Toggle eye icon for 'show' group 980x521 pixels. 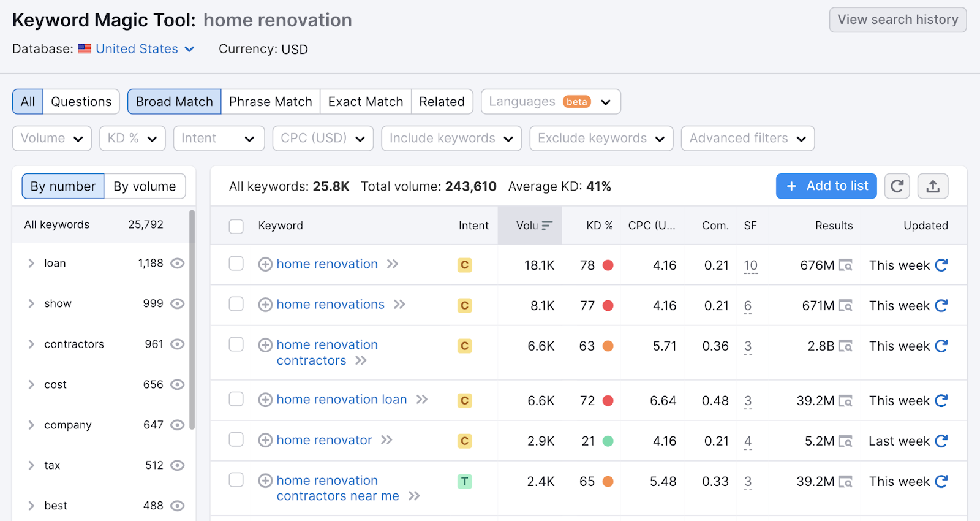tap(177, 304)
